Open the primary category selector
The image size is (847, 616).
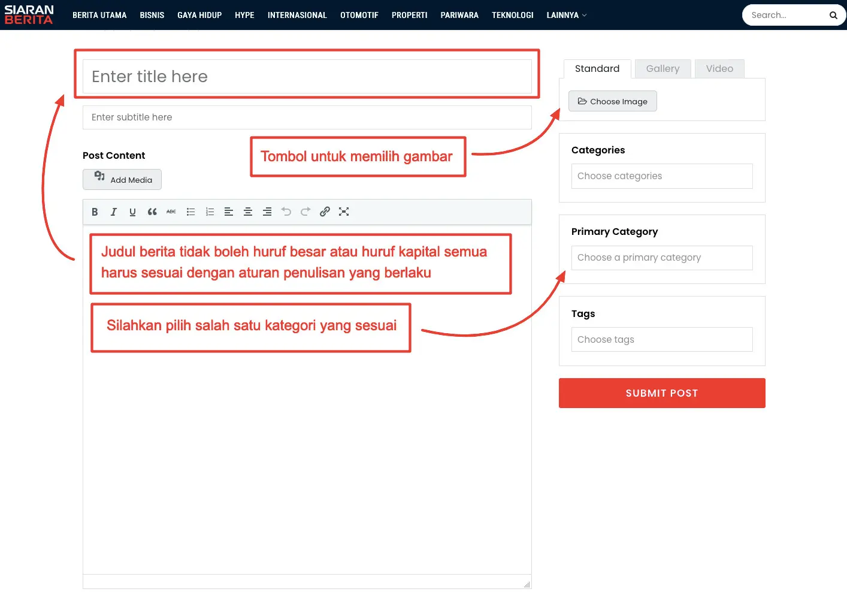[661, 258]
